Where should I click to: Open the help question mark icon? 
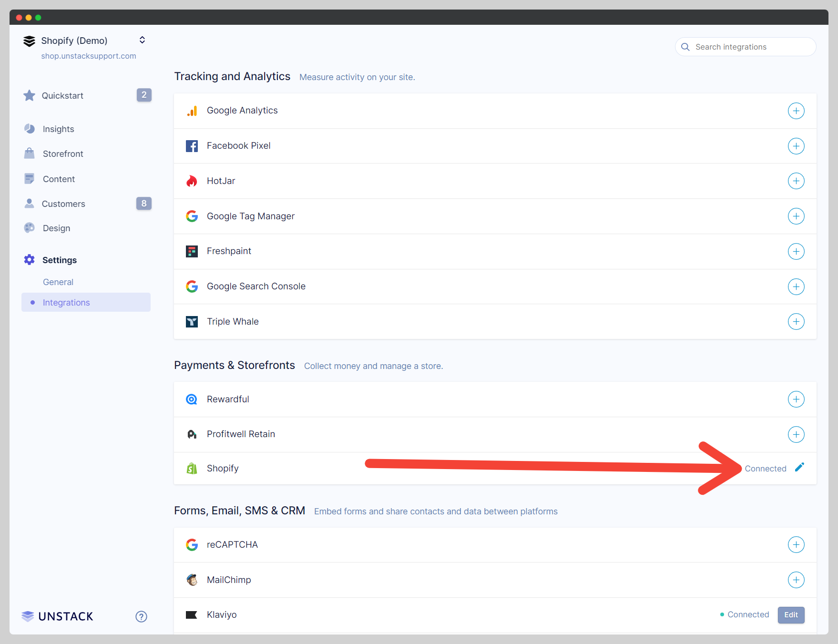(x=141, y=616)
